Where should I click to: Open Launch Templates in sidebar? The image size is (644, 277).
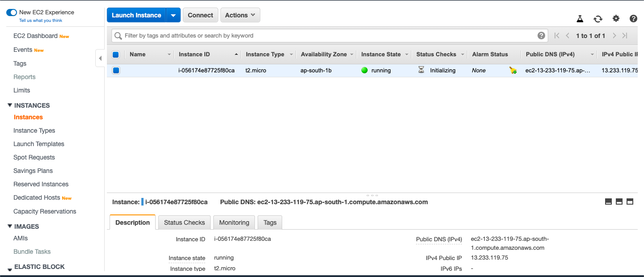tap(39, 144)
